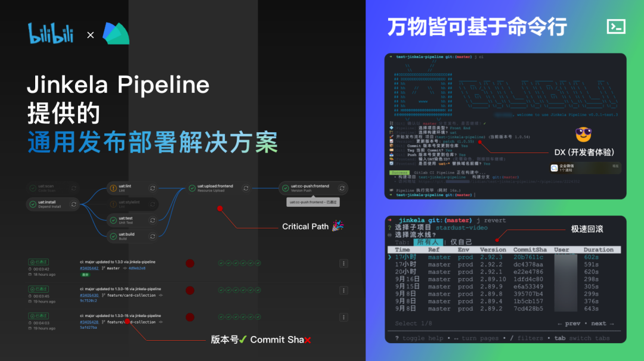Open kebab menu for pipeline #3405428
644x361 pixels.
[x=344, y=317]
